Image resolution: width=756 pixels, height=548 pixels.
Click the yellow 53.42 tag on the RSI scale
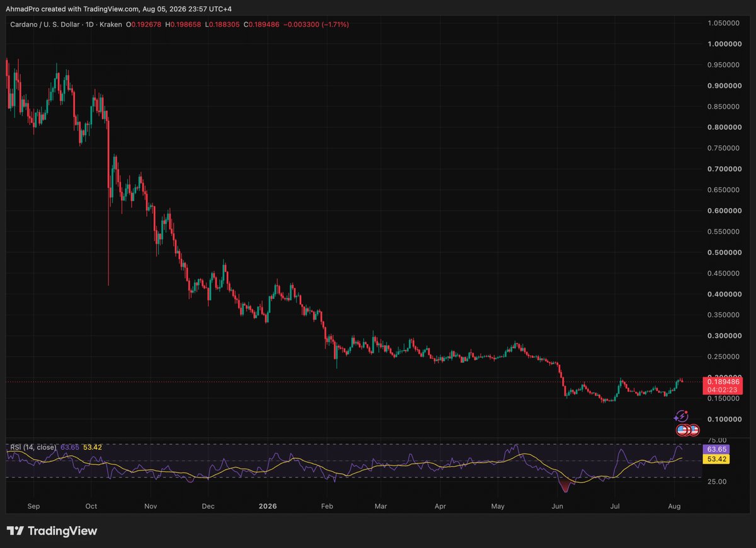pyautogui.click(x=718, y=459)
